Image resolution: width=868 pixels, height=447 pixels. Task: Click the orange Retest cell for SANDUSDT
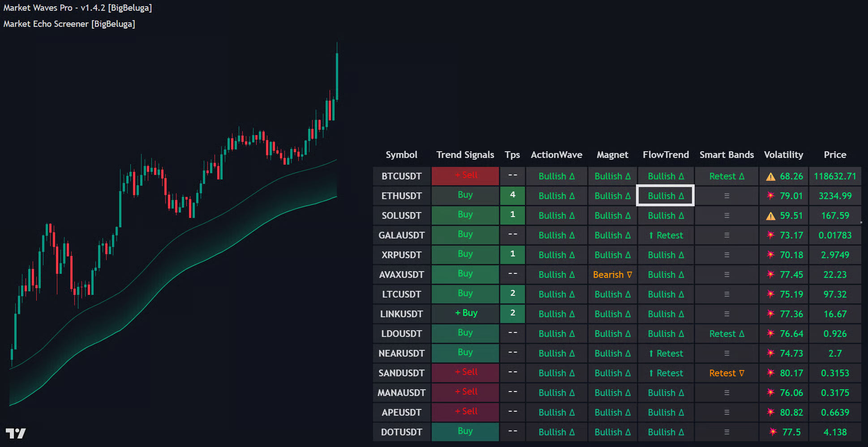click(726, 373)
